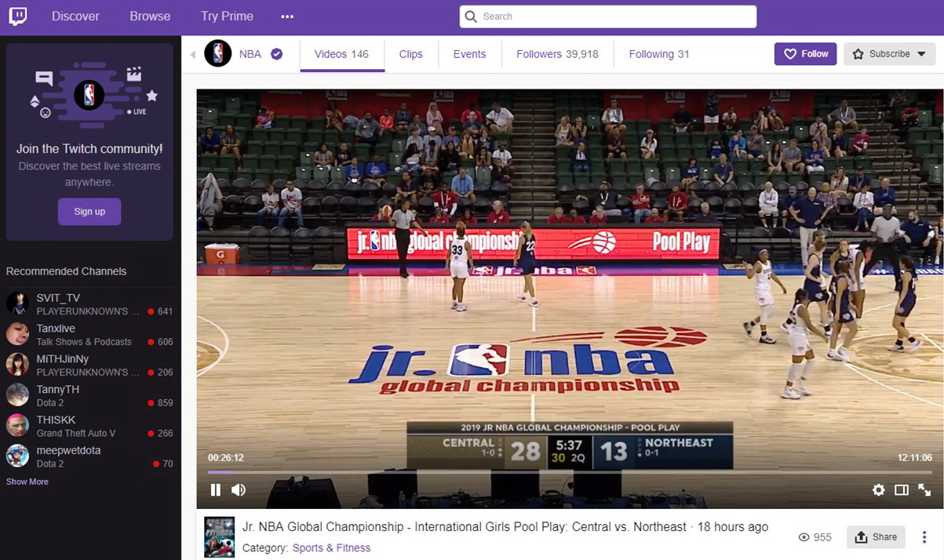Open video settings gear
The width and height of the screenshot is (944, 560).
pos(879,490)
